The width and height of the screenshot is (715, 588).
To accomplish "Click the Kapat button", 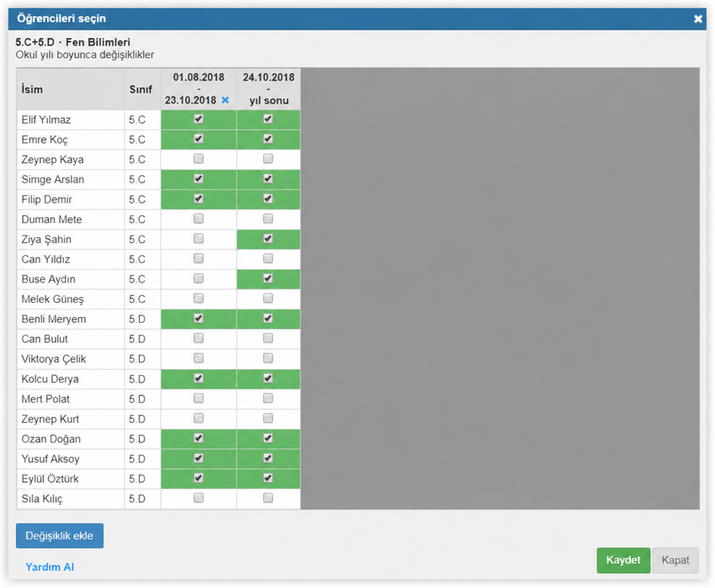I will click(x=675, y=560).
